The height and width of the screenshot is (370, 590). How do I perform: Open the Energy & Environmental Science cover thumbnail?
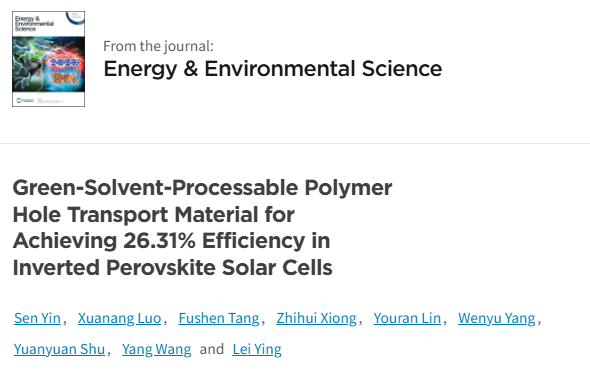pos(49,59)
